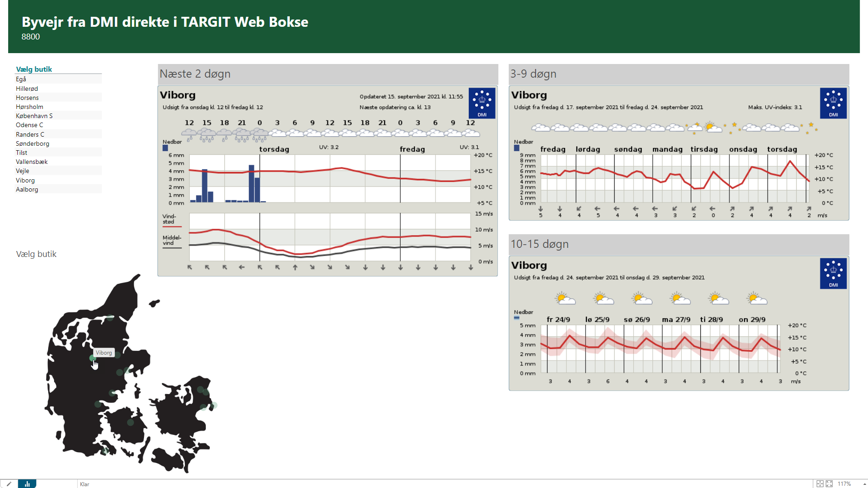Select Viborg in the store list
868x488 pixels.
pyautogui.click(x=25, y=180)
